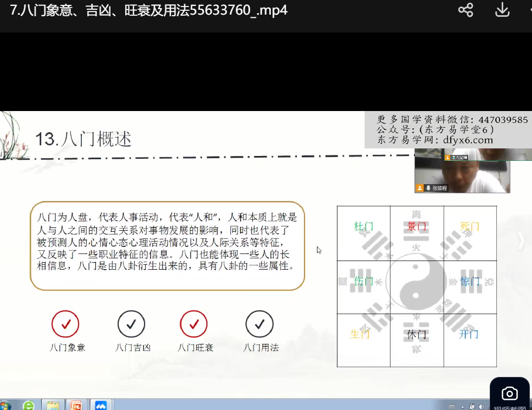Click the share icon in top bar
The width and height of the screenshot is (532, 410).
tap(465, 10)
